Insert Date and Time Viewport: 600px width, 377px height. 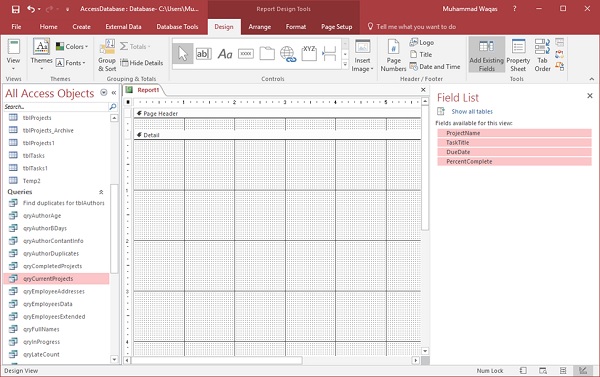(435, 67)
